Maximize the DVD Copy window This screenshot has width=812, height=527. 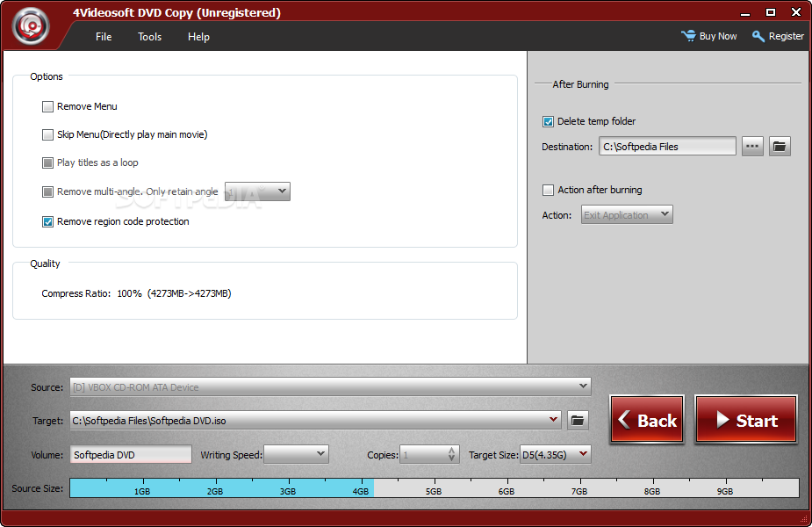(771, 12)
